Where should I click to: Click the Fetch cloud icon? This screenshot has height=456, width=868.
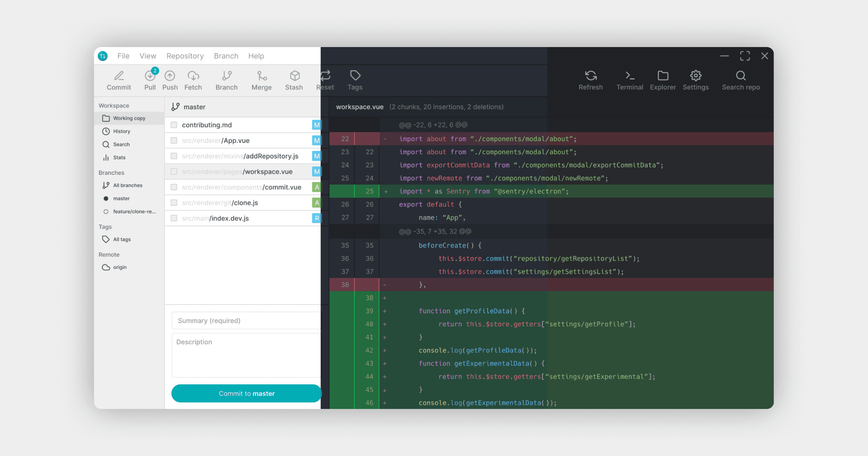coord(193,76)
